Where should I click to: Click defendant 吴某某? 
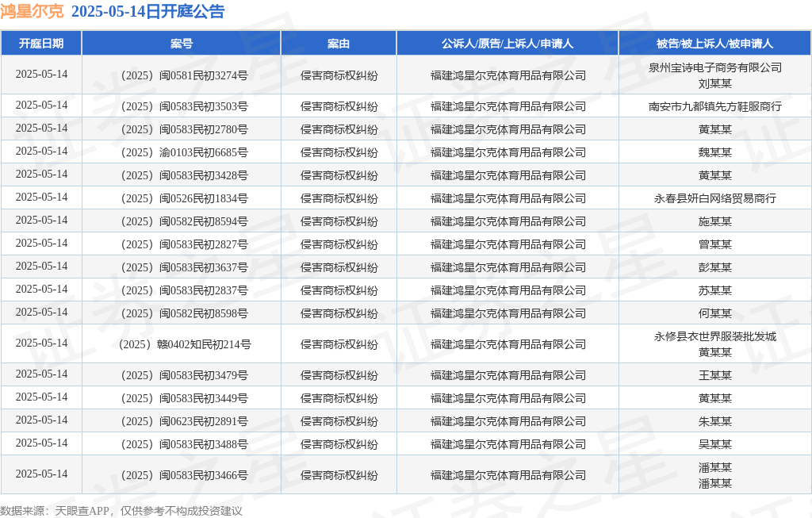(715, 444)
